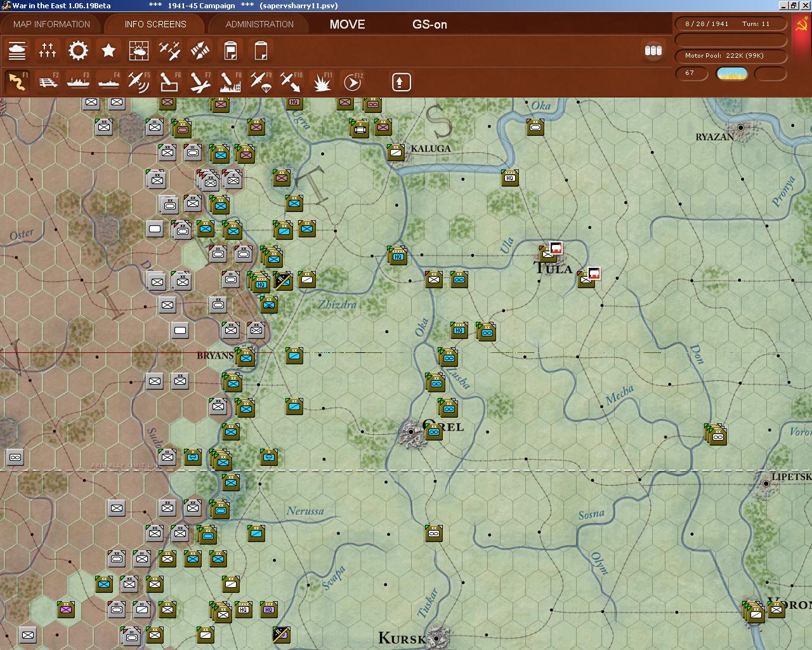Open the weather map icon

click(139, 50)
